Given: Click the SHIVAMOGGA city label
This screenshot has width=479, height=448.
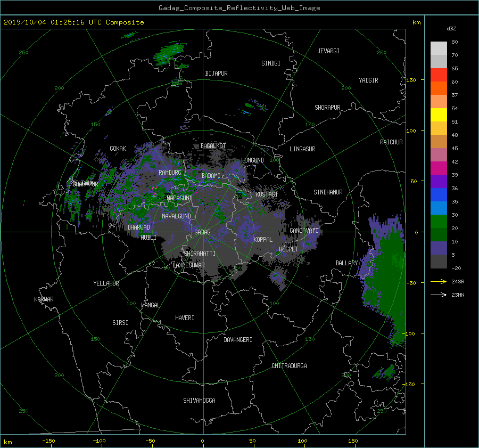Looking at the screenshot, I should point(199,400).
